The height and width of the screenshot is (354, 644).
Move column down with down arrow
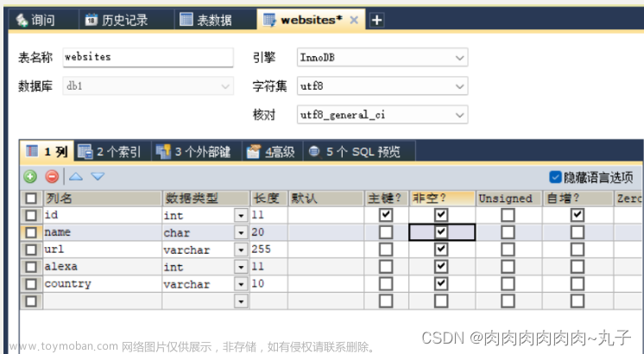point(98,177)
